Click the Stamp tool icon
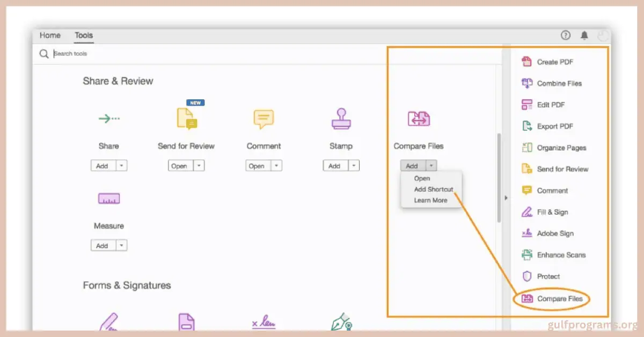Image resolution: width=644 pixels, height=337 pixels. pos(341,119)
